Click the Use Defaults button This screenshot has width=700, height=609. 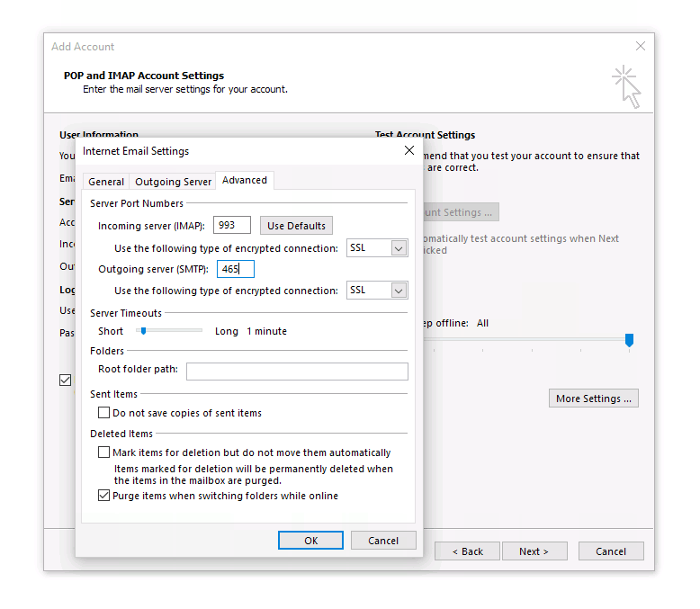(296, 226)
